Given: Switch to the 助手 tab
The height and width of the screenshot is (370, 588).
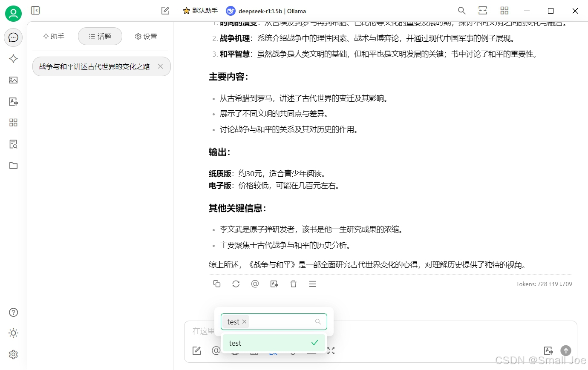Looking at the screenshot, I should [53, 37].
